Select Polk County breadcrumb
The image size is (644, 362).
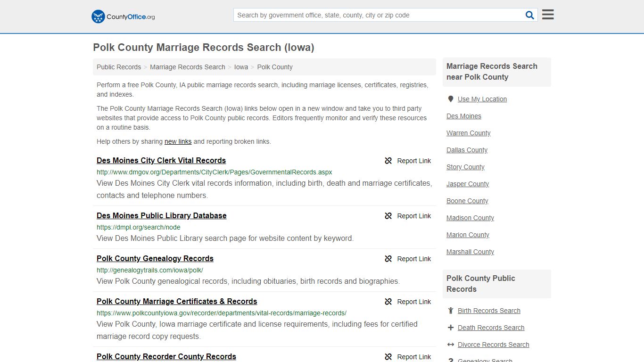click(275, 67)
